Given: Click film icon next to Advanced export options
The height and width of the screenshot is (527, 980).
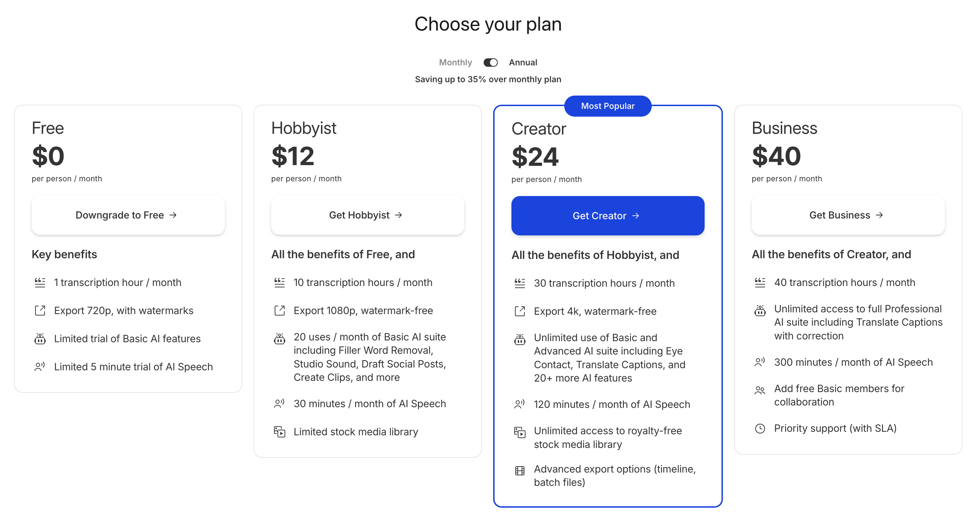Looking at the screenshot, I should pyautogui.click(x=520, y=471).
